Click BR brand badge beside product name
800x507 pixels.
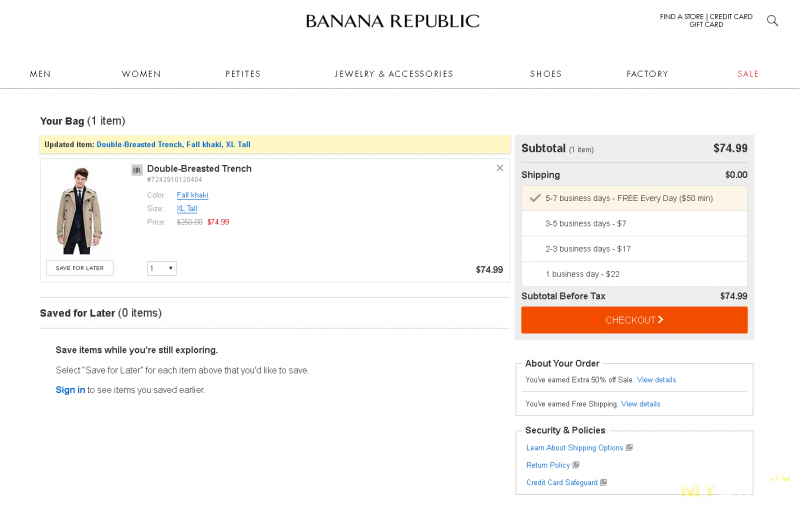[x=137, y=170]
